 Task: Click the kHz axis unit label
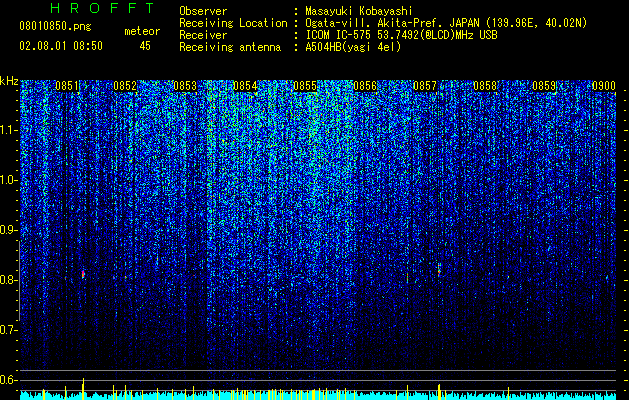[x=9, y=81]
